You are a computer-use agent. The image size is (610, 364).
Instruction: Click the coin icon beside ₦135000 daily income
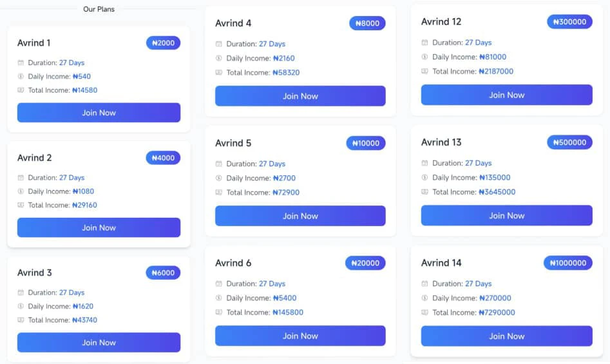pos(425,177)
